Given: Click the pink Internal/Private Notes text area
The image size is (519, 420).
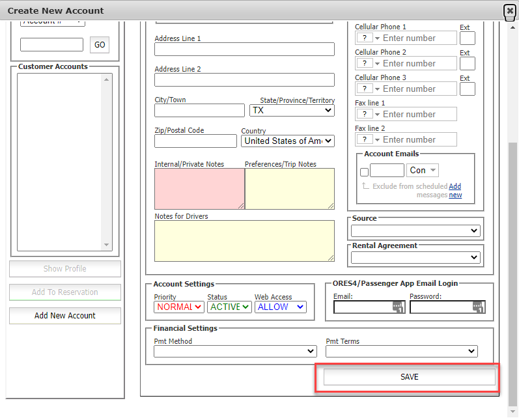Looking at the screenshot, I should (x=199, y=189).
